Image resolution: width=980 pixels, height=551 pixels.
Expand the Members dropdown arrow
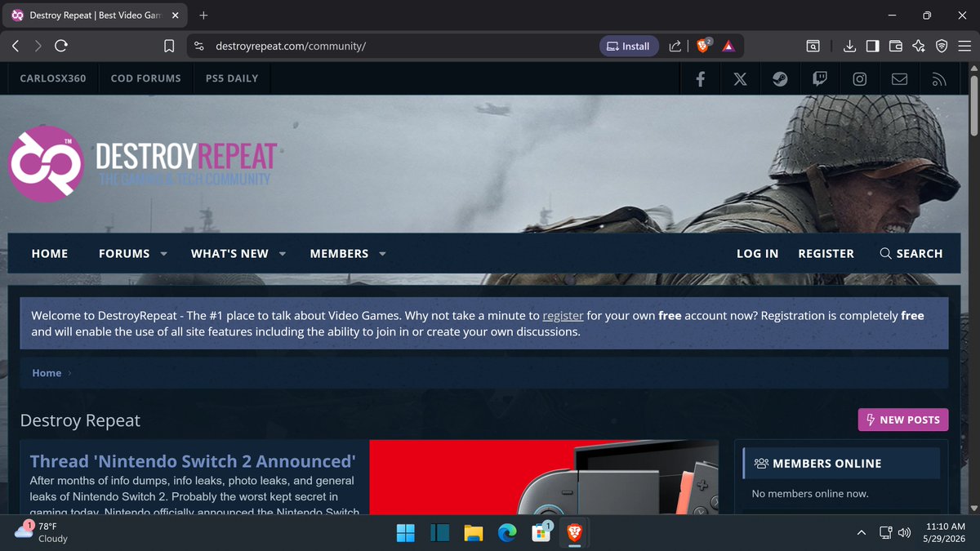(x=382, y=254)
